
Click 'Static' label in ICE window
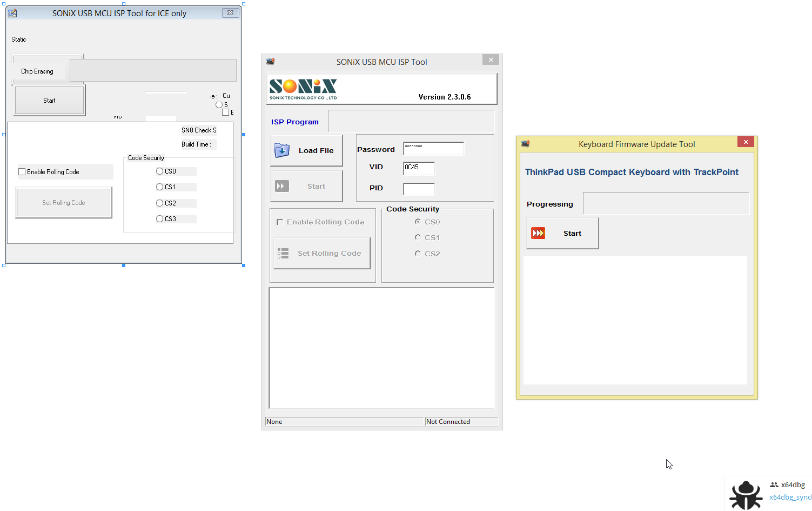coord(19,39)
